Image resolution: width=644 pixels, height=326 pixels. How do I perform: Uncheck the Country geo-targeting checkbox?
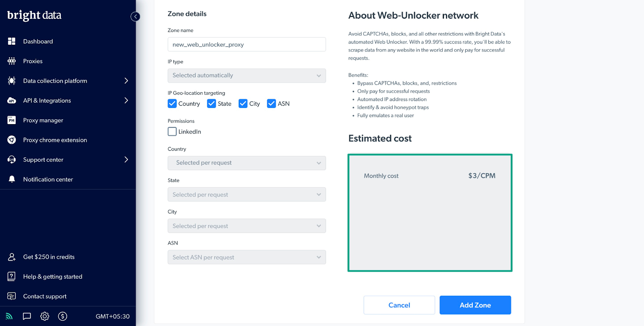(172, 104)
